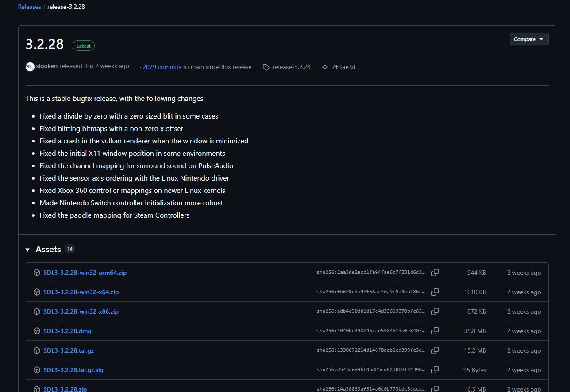This screenshot has width=570, height=392.
Task: Click the 1010 KB file size
Action: (x=475, y=292)
